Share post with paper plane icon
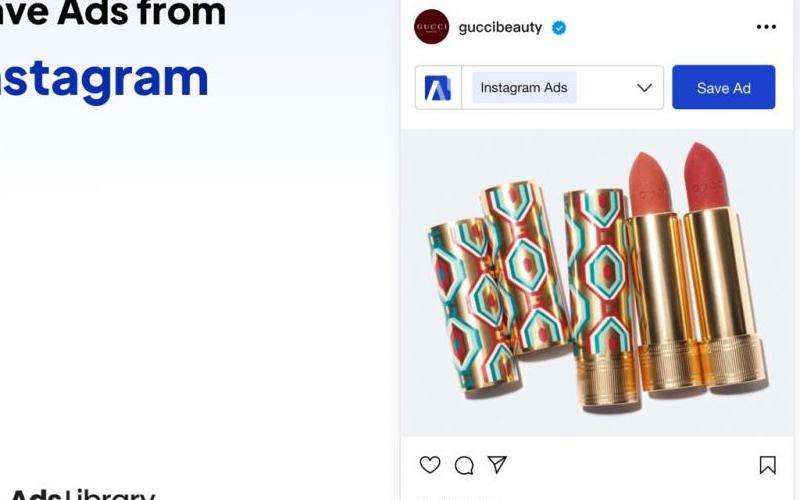This screenshot has width=800, height=500. click(x=497, y=464)
